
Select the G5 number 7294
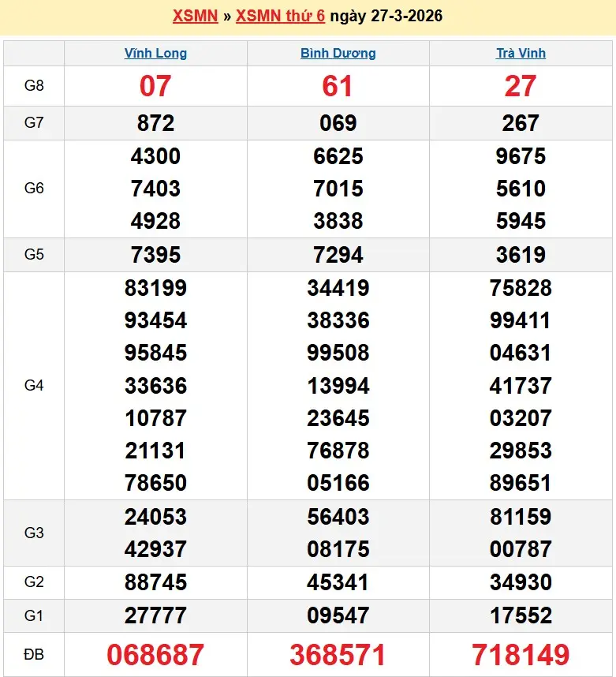[338, 255]
